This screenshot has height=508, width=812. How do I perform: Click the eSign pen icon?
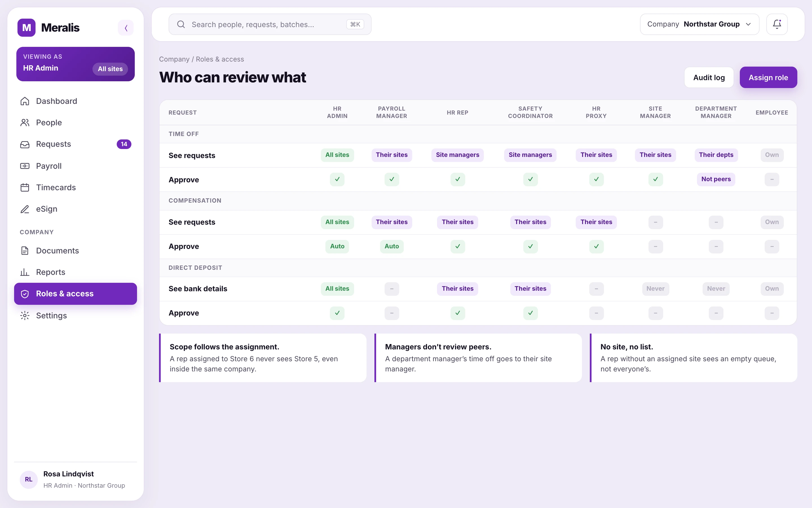(x=25, y=209)
